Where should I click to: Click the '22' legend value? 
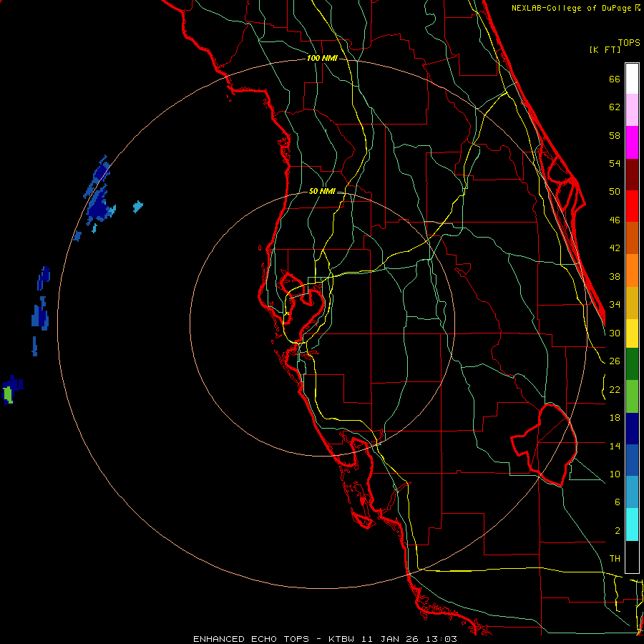pos(615,390)
